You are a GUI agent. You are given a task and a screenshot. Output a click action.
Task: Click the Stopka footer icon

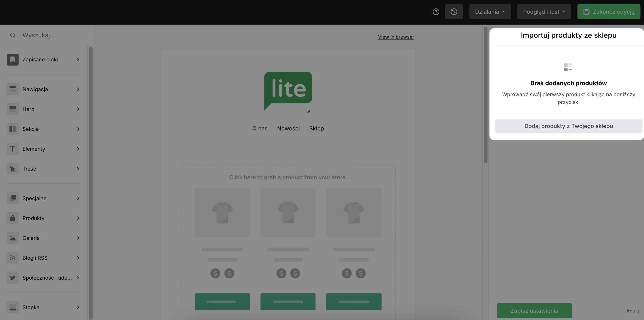(13, 307)
